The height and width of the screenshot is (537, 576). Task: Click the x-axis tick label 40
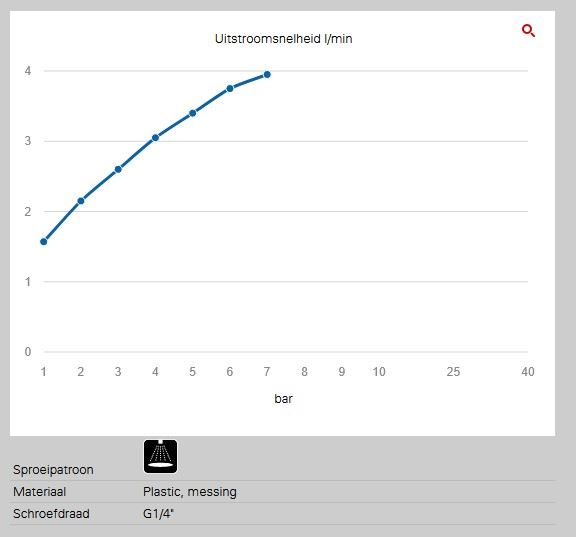click(x=528, y=372)
